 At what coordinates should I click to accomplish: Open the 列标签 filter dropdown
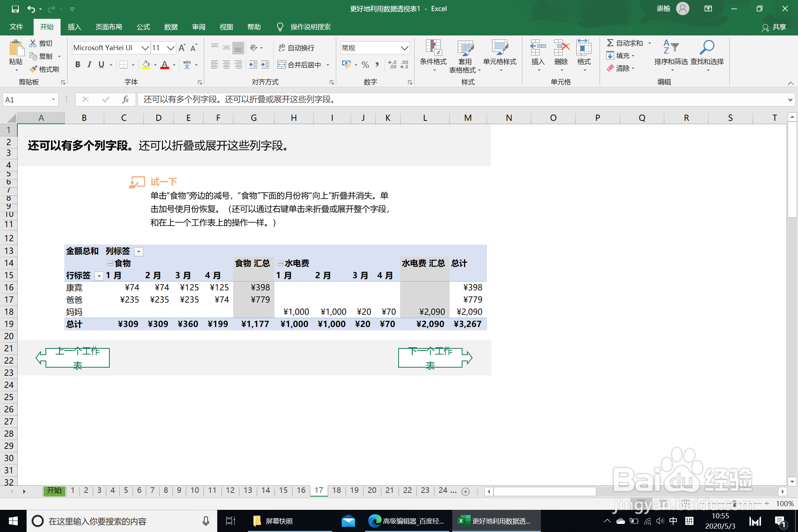[139, 252]
